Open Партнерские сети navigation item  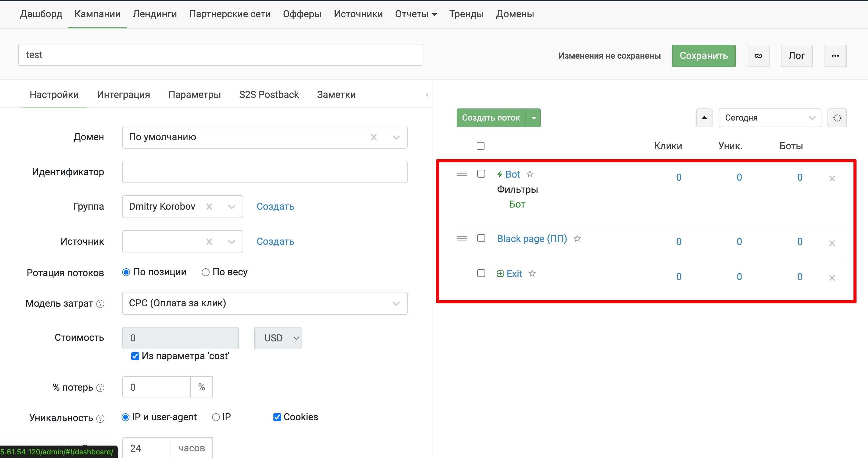(230, 14)
